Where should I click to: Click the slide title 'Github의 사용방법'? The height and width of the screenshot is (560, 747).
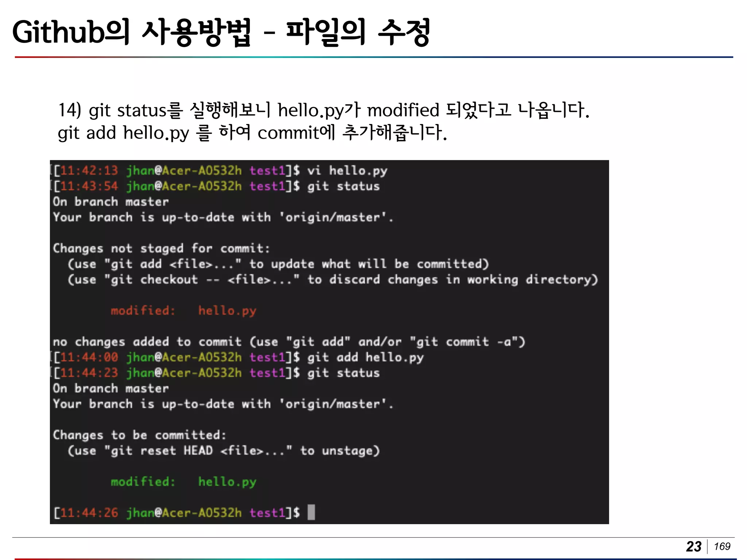131,33
